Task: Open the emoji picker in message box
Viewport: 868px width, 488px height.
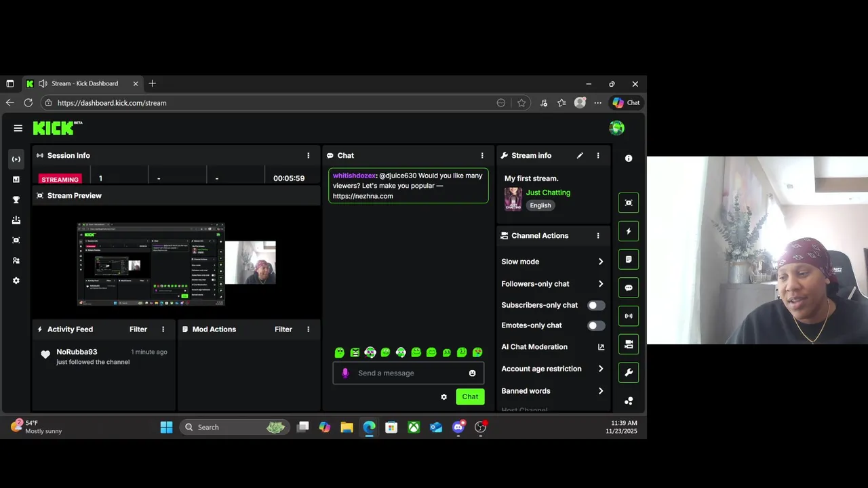Action: pos(473,373)
